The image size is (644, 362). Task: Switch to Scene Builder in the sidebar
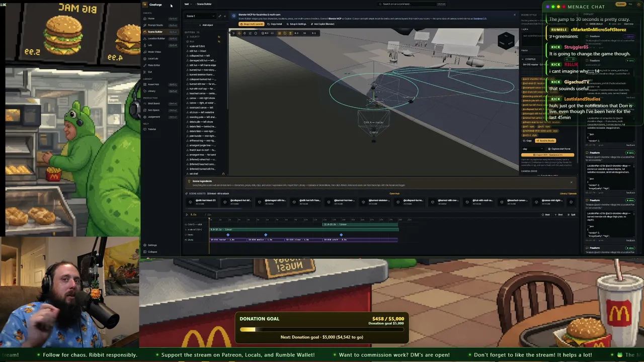coord(159,32)
